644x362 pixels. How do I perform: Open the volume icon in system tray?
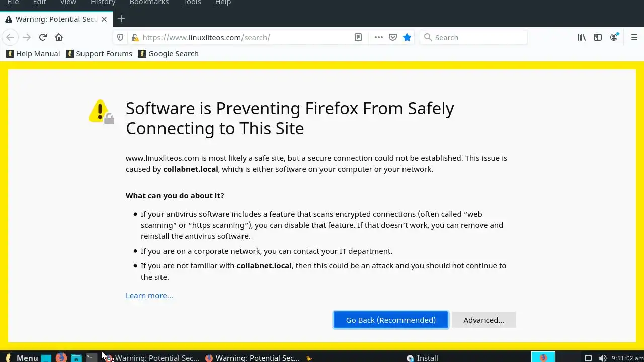point(602,358)
